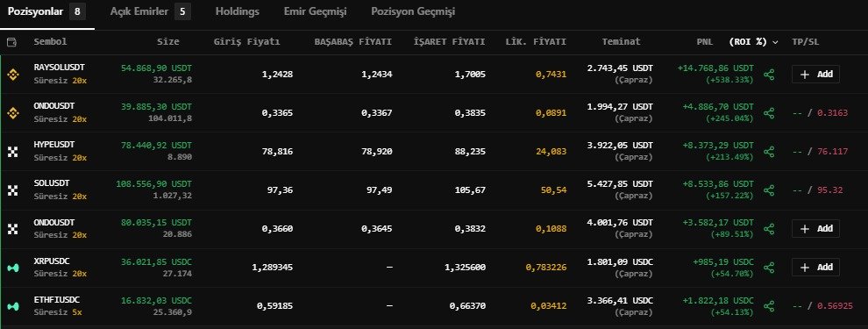
Task: Click the LİK. FİYATI column header
Action: click(x=536, y=41)
